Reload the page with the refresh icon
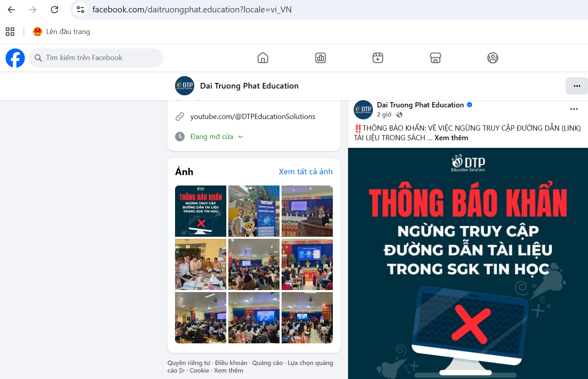588x379 pixels. pos(54,10)
